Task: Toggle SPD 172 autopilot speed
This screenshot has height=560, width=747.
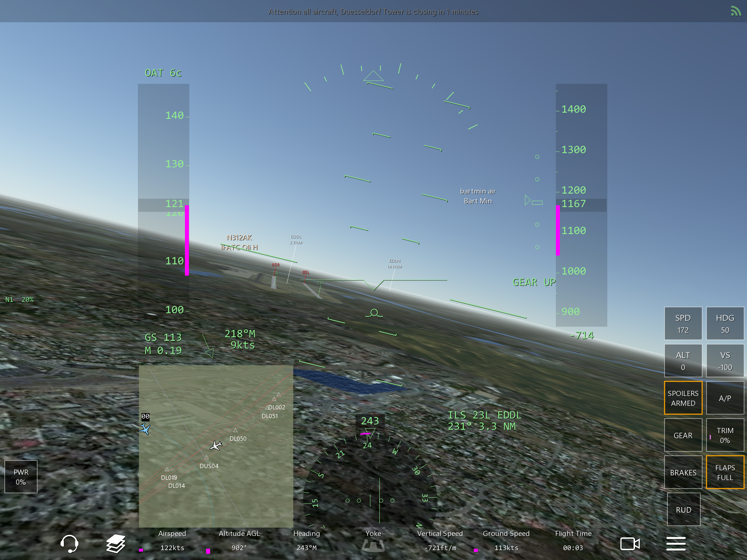Action: click(683, 323)
